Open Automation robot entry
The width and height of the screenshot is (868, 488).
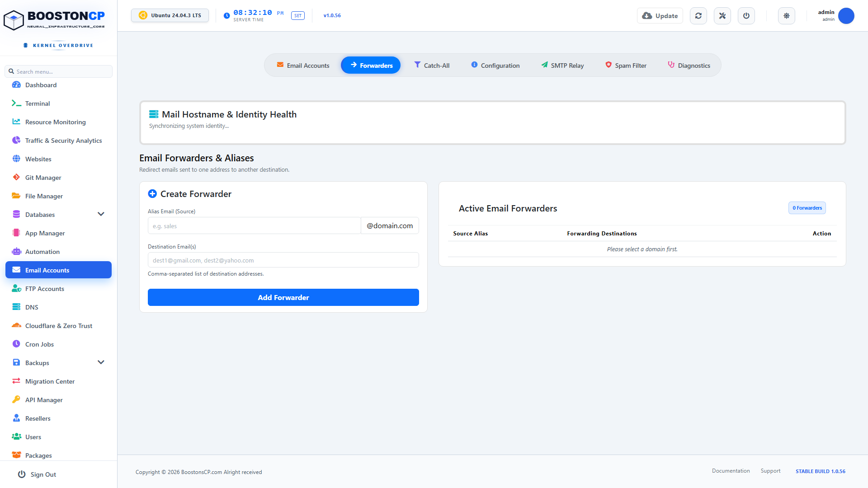[58, 252]
